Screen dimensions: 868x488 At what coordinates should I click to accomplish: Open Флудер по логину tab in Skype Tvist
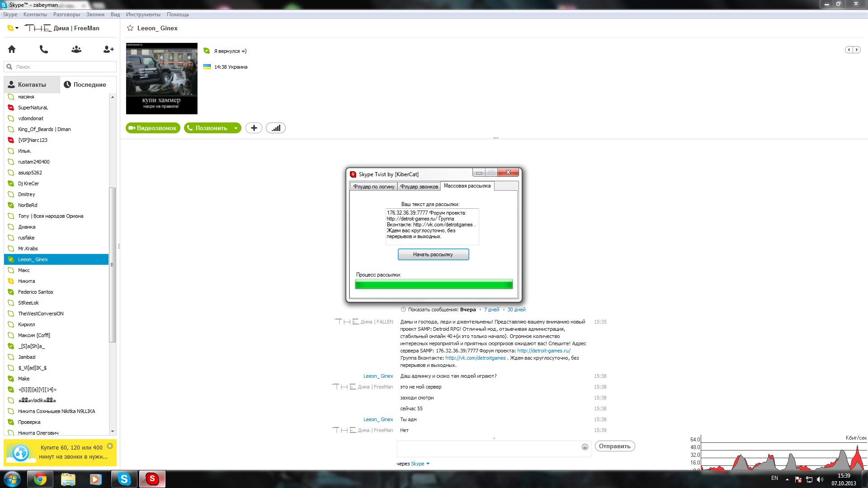pyautogui.click(x=374, y=187)
